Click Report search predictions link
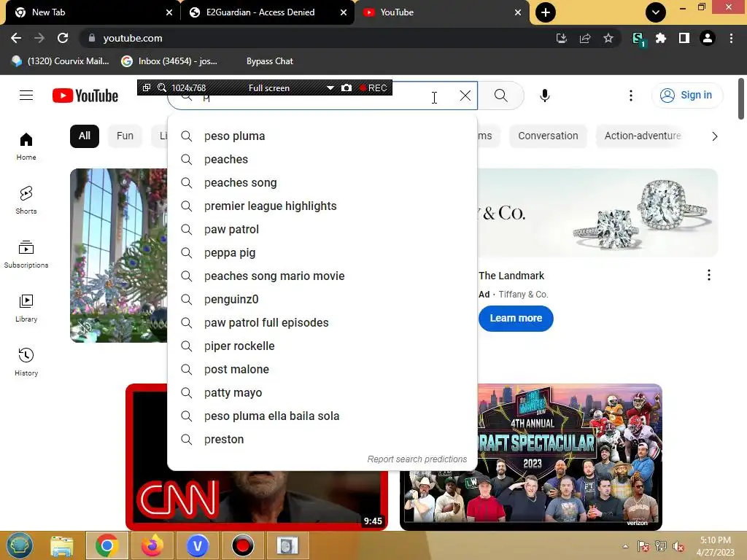The image size is (747, 560). pos(417,459)
